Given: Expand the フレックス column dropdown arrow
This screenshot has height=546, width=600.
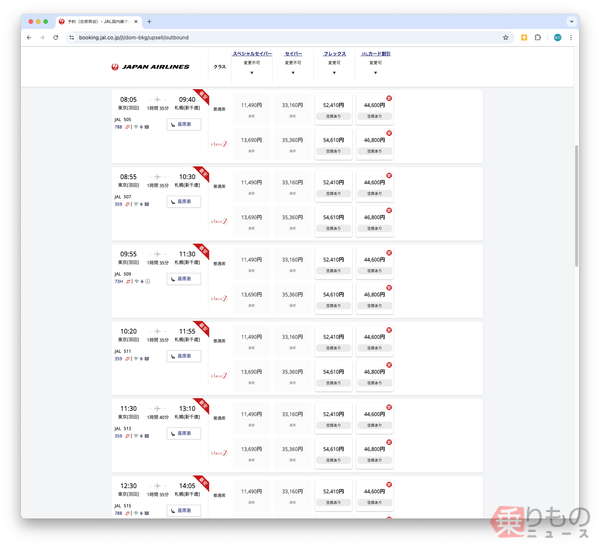Looking at the screenshot, I should tap(334, 72).
